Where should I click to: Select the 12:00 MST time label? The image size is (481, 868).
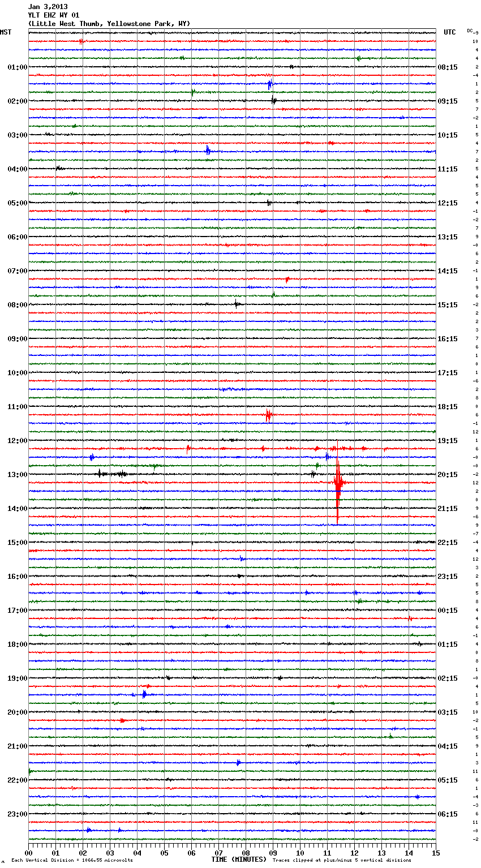click(x=18, y=441)
